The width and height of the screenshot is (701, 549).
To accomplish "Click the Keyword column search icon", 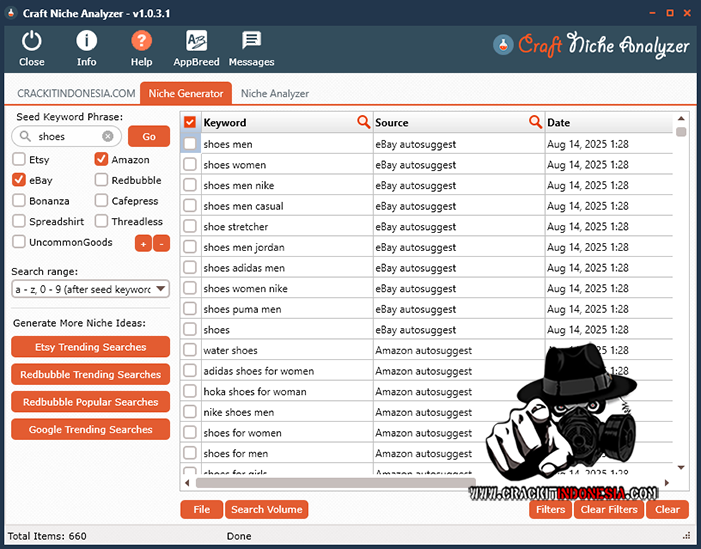I will click(x=364, y=123).
